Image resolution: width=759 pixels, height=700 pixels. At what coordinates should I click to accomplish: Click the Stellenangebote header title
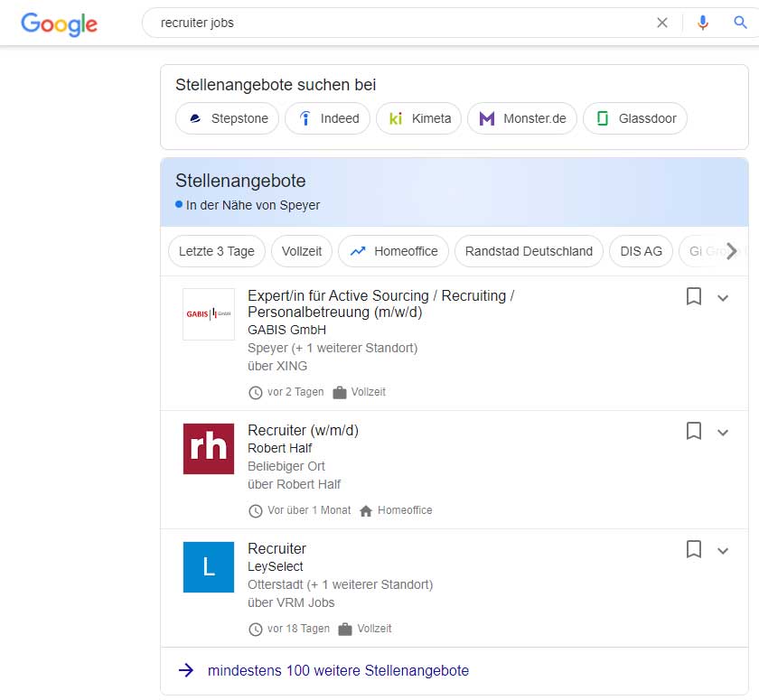(x=240, y=181)
